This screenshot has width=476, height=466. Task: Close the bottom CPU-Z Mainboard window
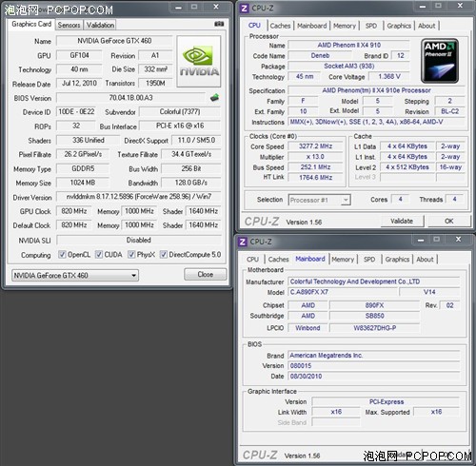click(458, 240)
